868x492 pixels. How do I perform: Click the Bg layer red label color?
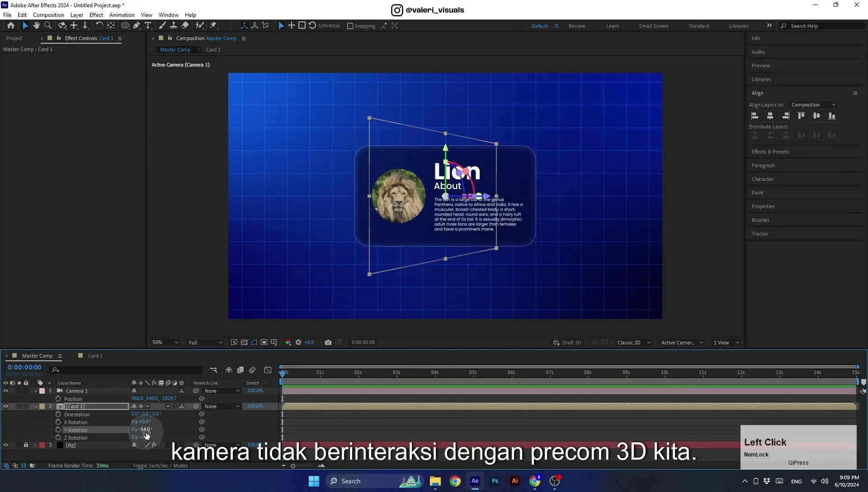[42, 445]
